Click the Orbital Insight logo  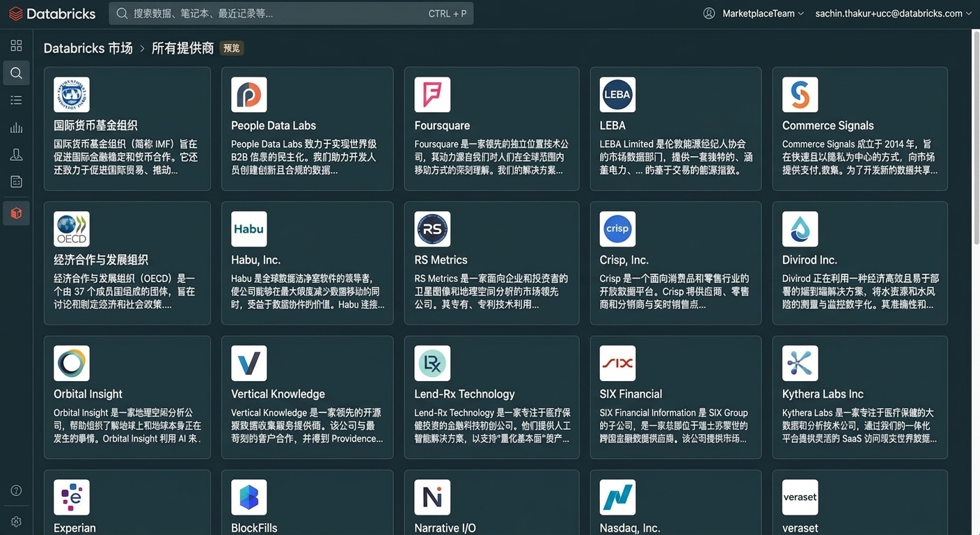click(x=72, y=364)
